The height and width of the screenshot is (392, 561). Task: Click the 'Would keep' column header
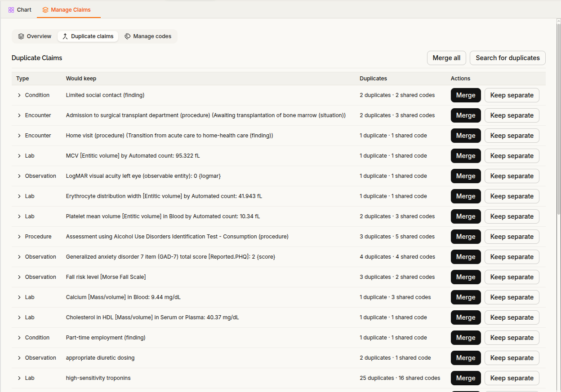click(x=81, y=79)
